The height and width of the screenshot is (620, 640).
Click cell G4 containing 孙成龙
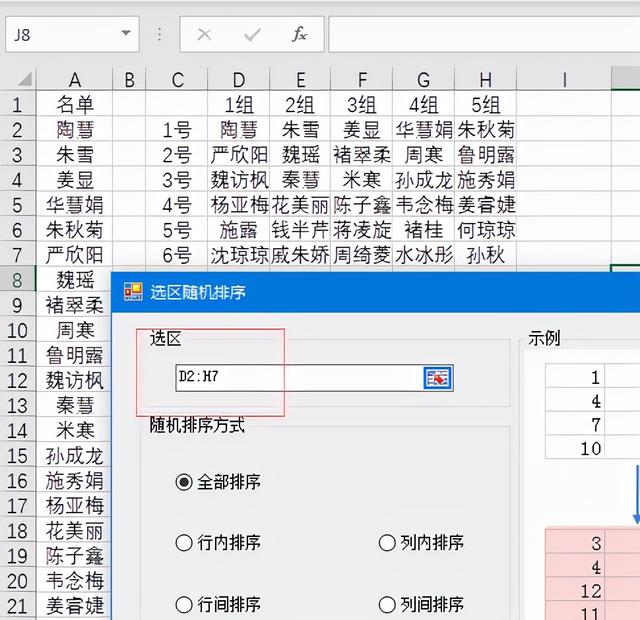tap(423, 180)
